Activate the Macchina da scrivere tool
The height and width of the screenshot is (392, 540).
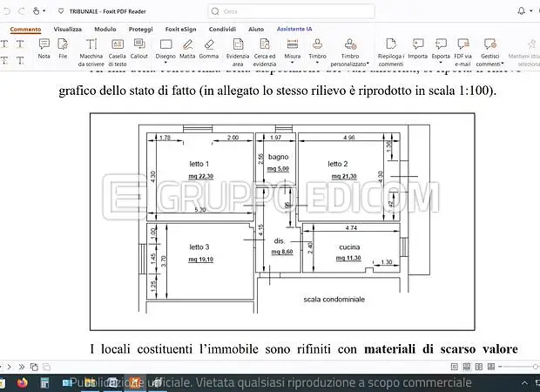click(91, 51)
